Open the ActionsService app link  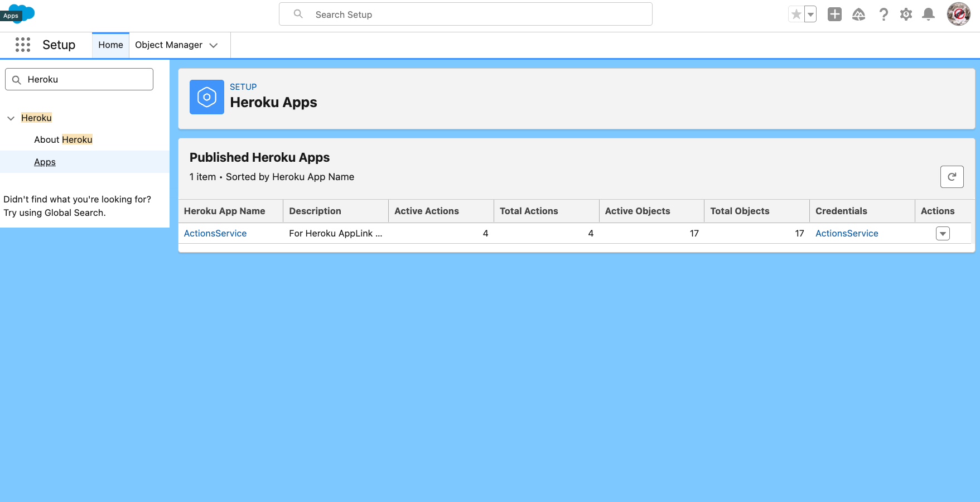(x=215, y=233)
